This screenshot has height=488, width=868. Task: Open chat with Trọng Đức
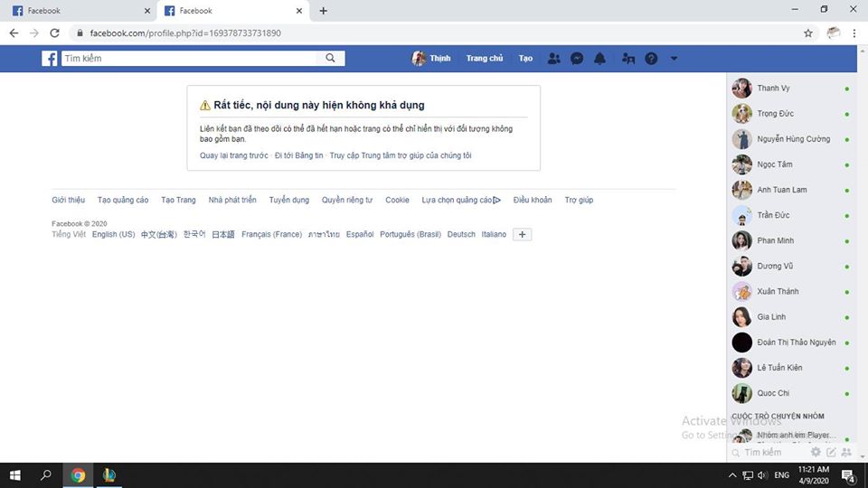point(792,114)
